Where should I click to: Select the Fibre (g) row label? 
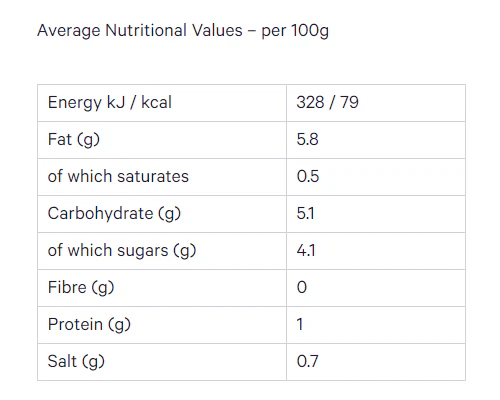(81, 288)
